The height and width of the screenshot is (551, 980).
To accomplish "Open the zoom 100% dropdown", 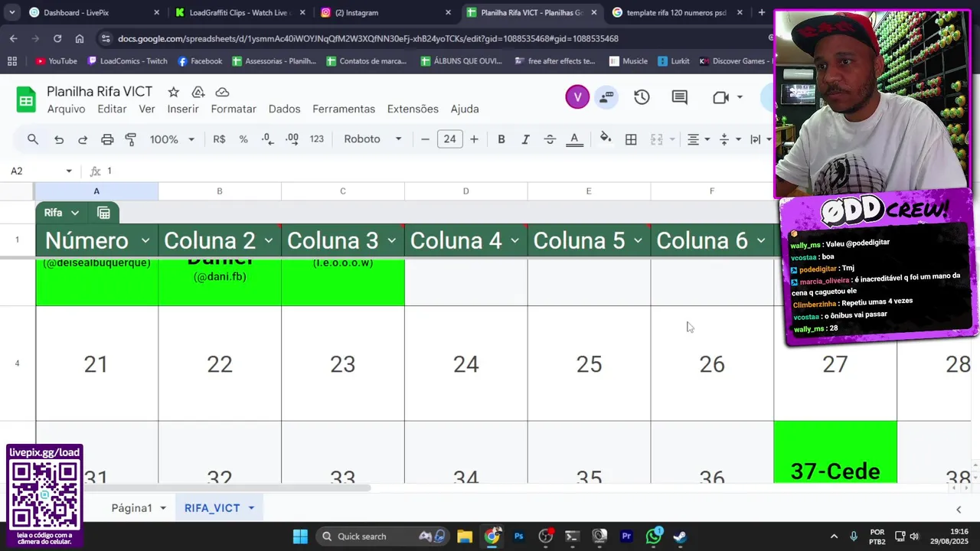I will pyautogui.click(x=171, y=139).
